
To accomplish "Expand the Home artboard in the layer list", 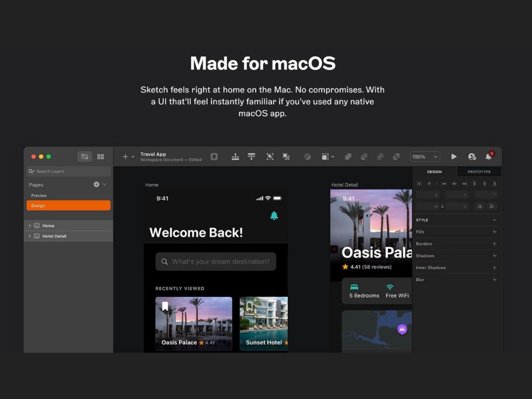I will [x=30, y=226].
